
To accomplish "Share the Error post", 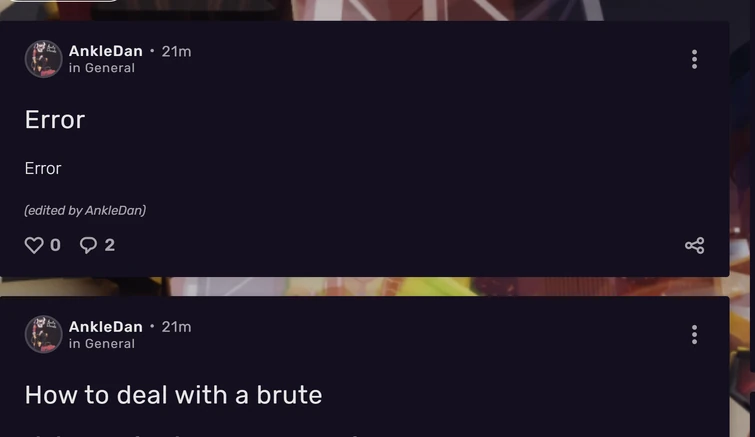I will coord(694,245).
